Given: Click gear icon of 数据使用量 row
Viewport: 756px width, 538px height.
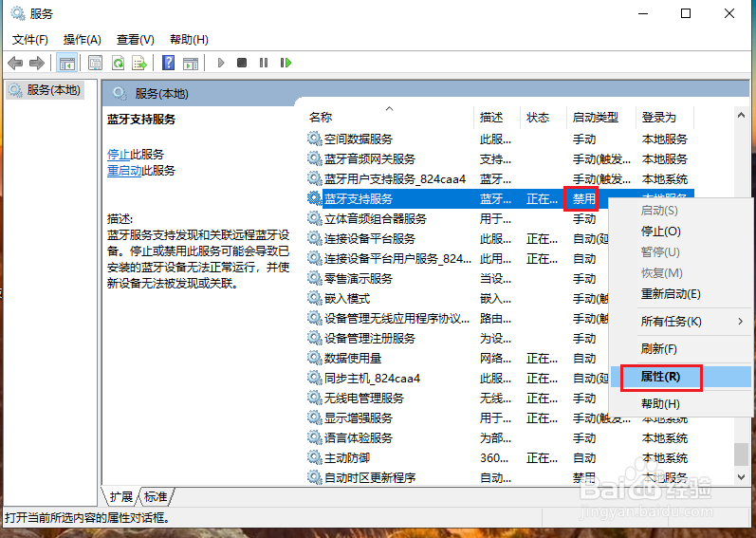Looking at the screenshot, I should [314, 358].
